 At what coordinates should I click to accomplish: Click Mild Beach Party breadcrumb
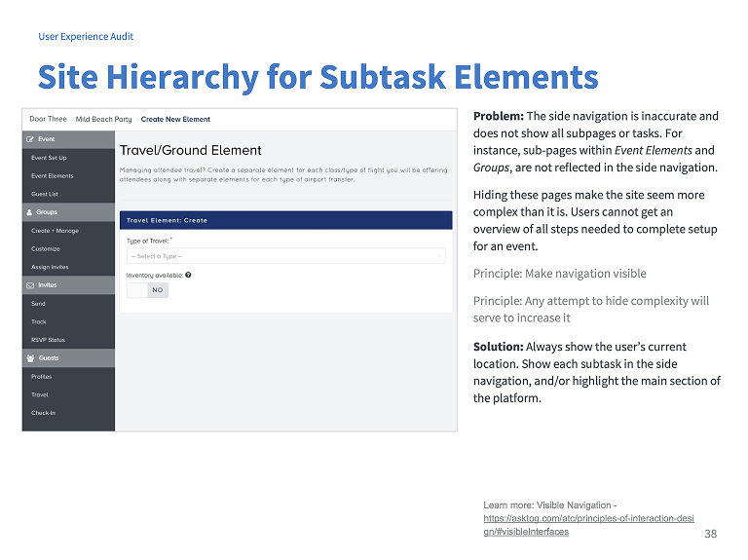(x=103, y=119)
